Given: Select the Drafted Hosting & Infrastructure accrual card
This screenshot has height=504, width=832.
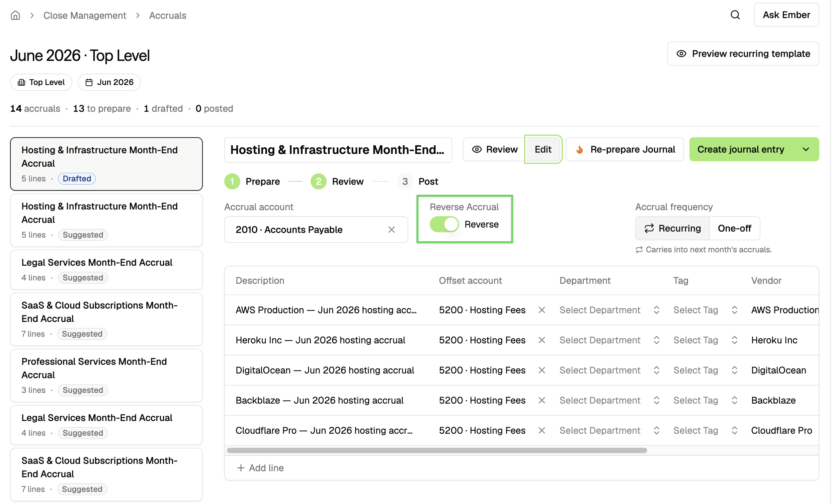Looking at the screenshot, I should [x=106, y=164].
